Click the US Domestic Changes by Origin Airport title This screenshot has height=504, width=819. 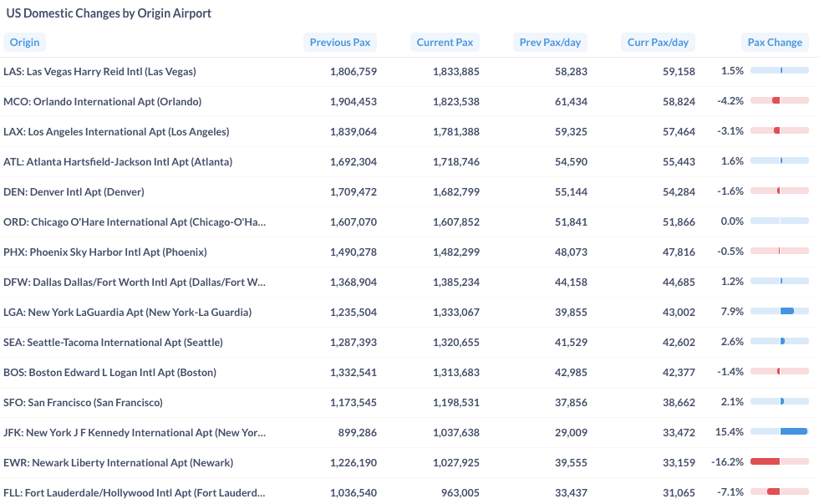pyautogui.click(x=109, y=13)
